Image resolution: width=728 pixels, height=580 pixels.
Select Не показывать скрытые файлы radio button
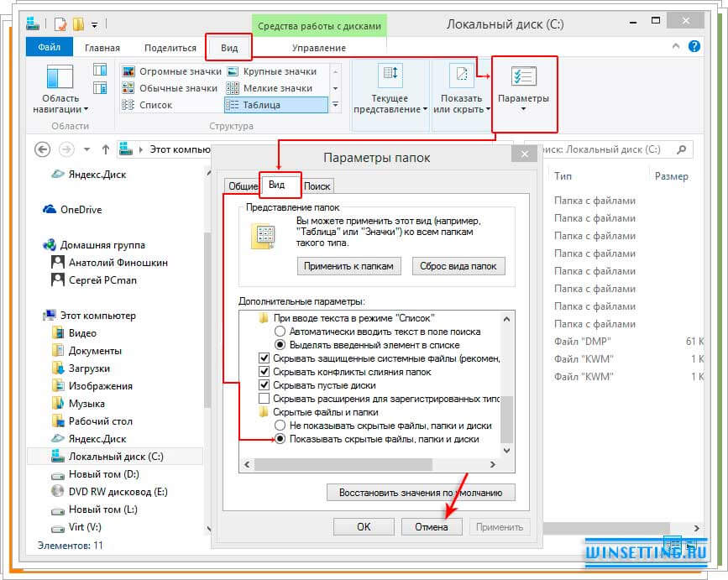point(280,426)
